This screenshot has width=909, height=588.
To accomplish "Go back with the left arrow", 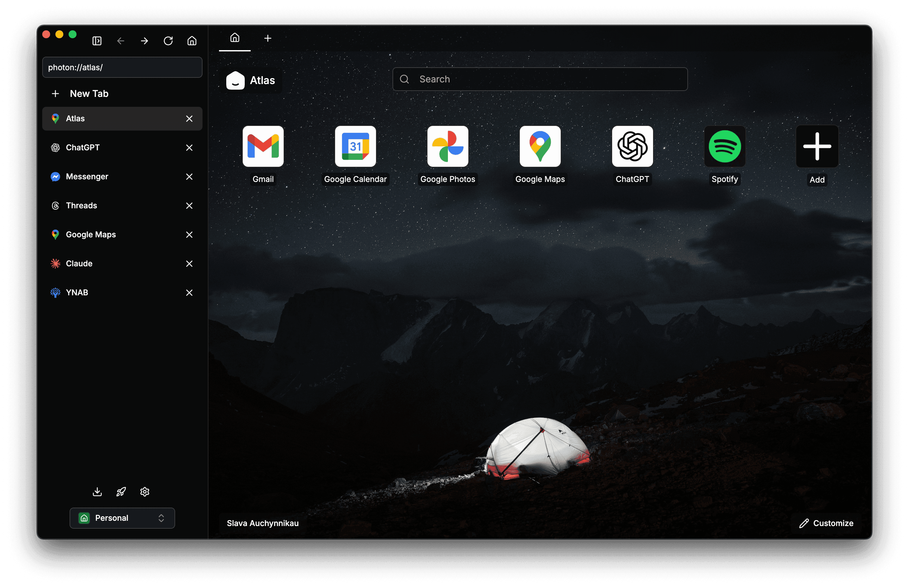I will coord(121,41).
